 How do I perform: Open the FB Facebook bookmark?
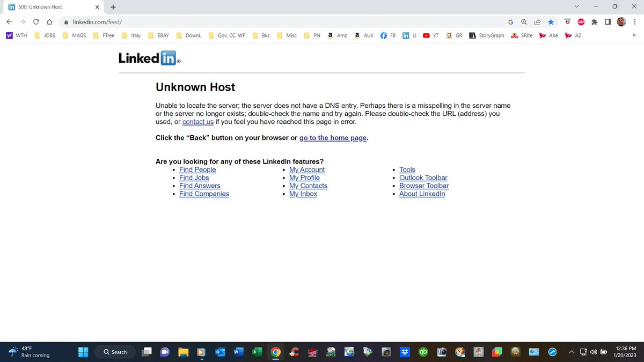coord(388,35)
